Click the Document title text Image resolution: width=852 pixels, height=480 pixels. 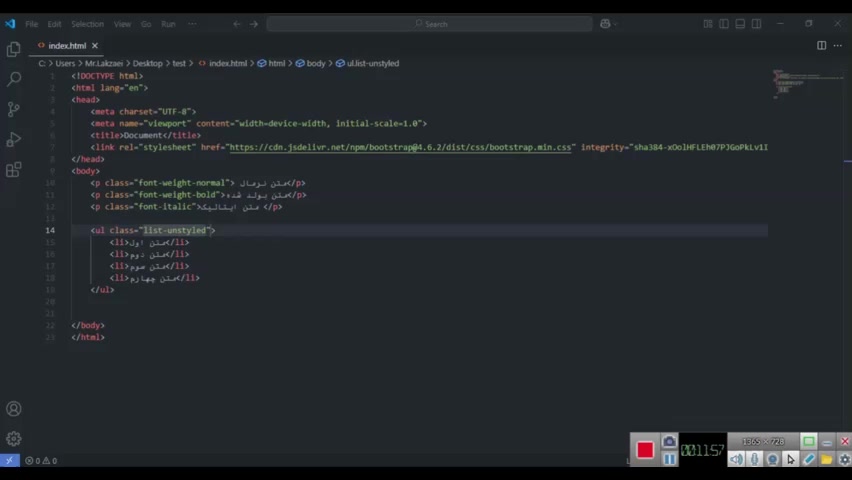143,135
